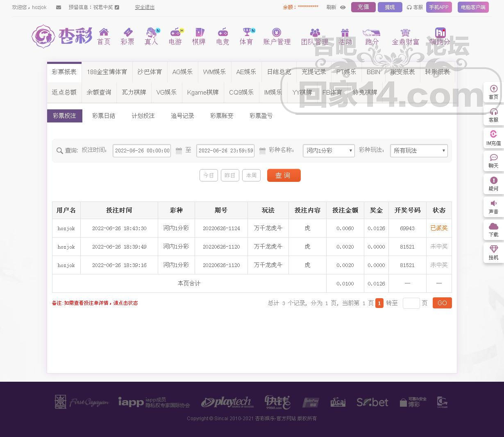This screenshot has width=504, height=437.
Task: Click the 电脑客户端 button
Action: point(473,7)
